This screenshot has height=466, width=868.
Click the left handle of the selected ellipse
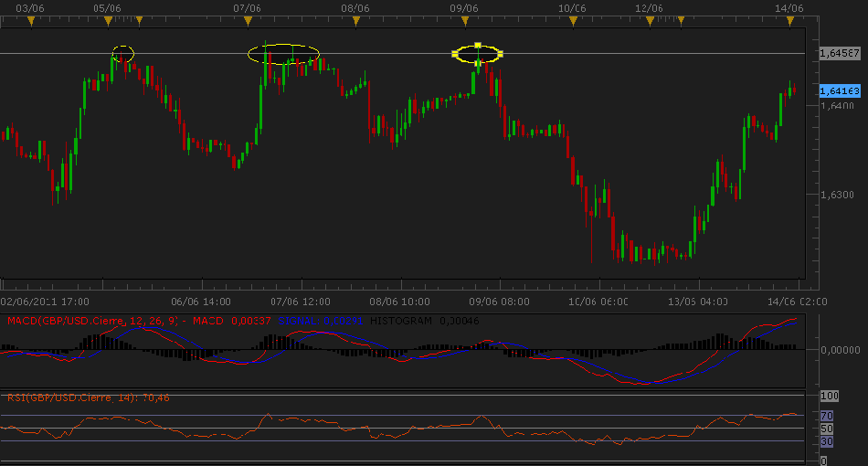tap(455, 54)
